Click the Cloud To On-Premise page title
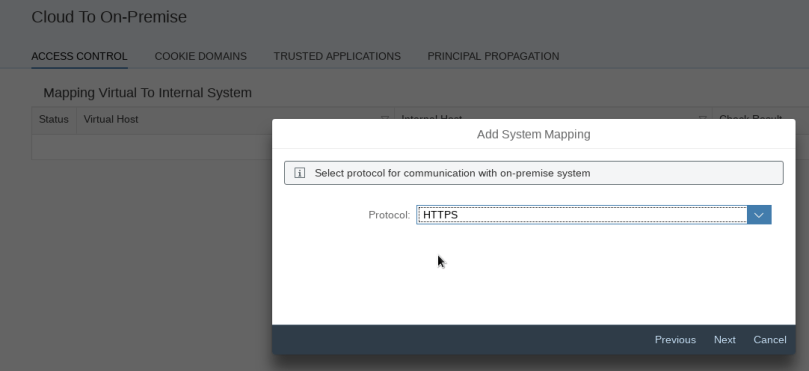The width and height of the screenshot is (809, 371). click(x=109, y=17)
